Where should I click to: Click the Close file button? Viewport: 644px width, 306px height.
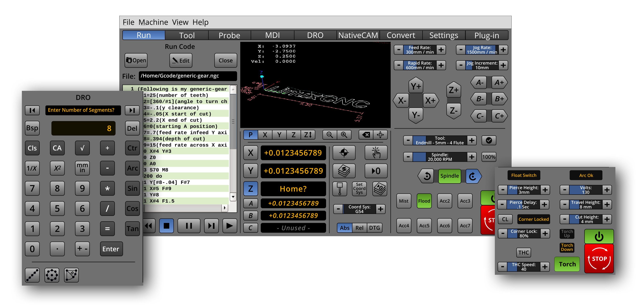(226, 60)
